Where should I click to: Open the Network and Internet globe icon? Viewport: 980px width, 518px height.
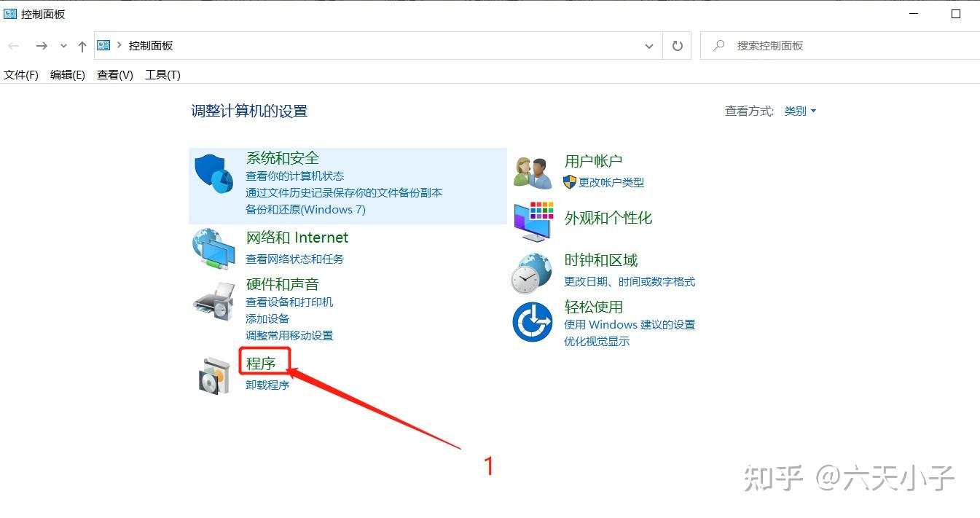pos(213,248)
